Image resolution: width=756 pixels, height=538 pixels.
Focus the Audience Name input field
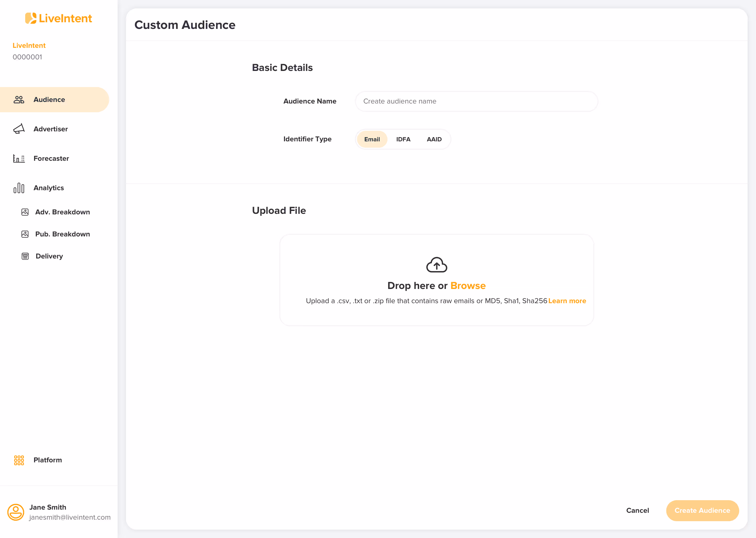click(x=476, y=101)
